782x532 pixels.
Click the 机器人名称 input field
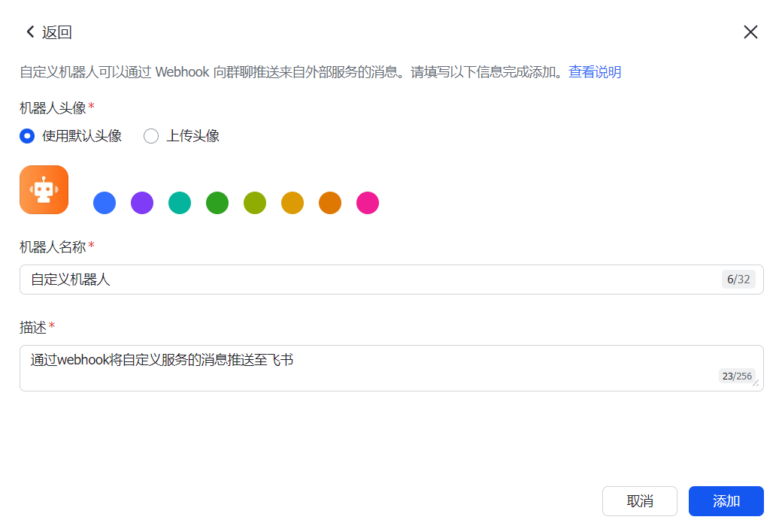click(x=368, y=280)
